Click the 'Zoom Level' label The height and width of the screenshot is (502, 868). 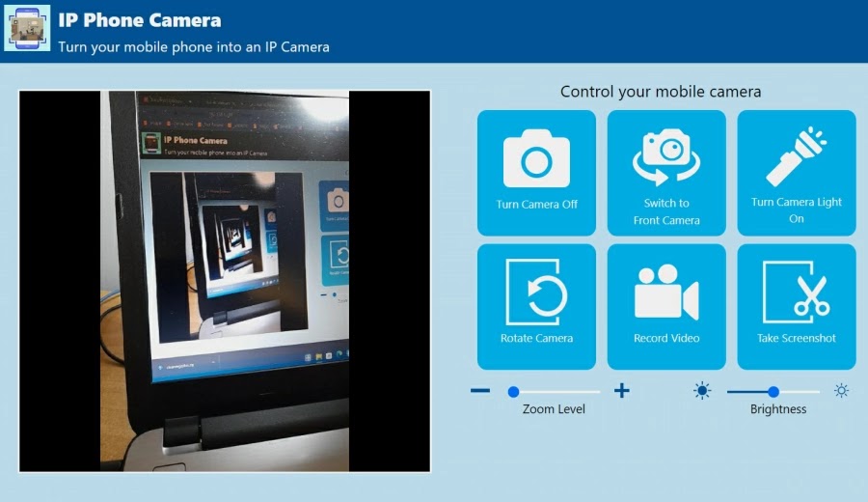tap(554, 409)
